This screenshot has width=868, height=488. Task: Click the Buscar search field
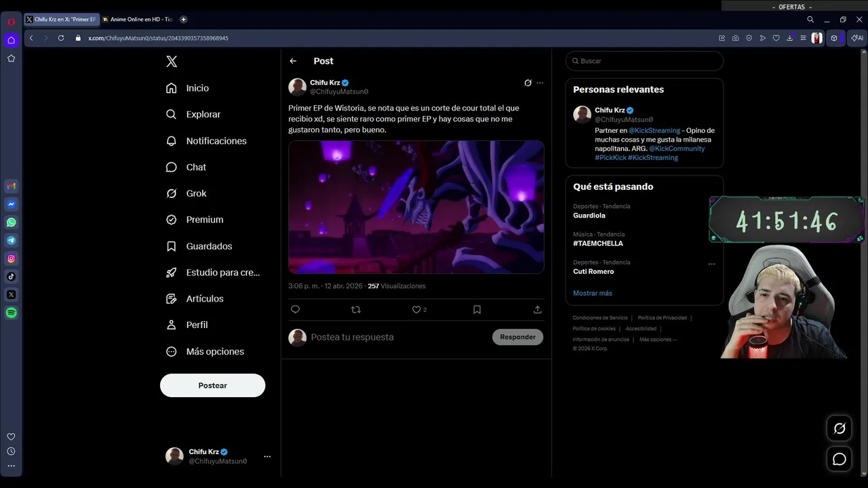click(644, 61)
